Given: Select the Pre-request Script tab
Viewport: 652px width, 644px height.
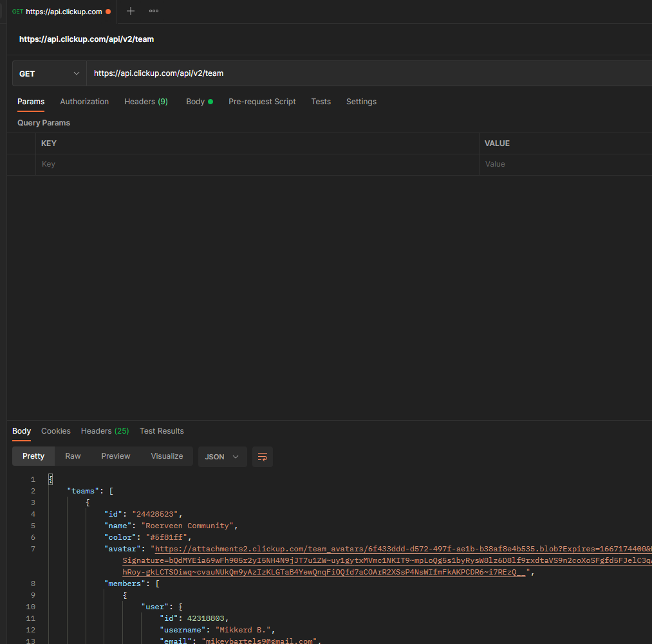Looking at the screenshot, I should pyautogui.click(x=262, y=102).
